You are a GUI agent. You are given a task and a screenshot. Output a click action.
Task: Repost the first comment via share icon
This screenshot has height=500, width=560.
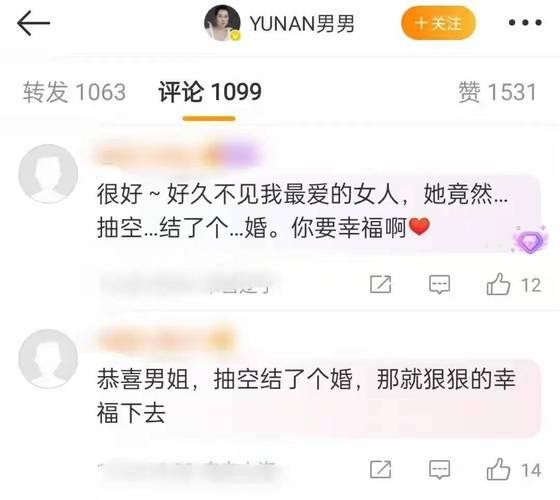pos(381,284)
